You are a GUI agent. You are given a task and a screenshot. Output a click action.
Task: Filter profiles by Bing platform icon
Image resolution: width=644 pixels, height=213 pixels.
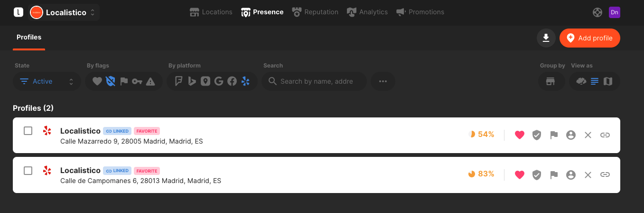click(192, 81)
